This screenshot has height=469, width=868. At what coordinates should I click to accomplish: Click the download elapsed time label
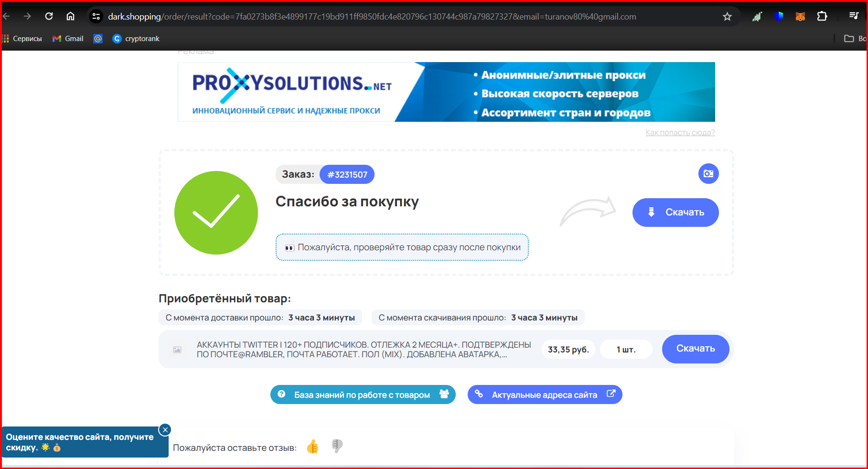click(478, 318)
